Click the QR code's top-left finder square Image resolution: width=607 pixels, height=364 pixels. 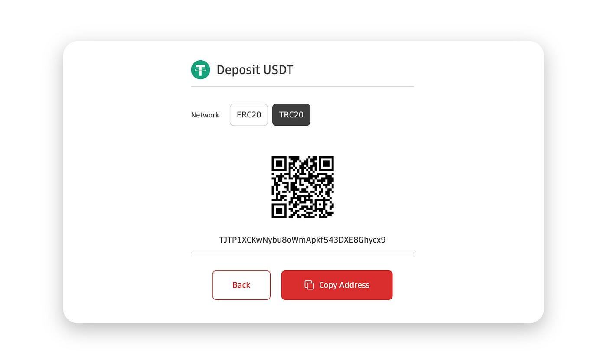click(279, 163)
